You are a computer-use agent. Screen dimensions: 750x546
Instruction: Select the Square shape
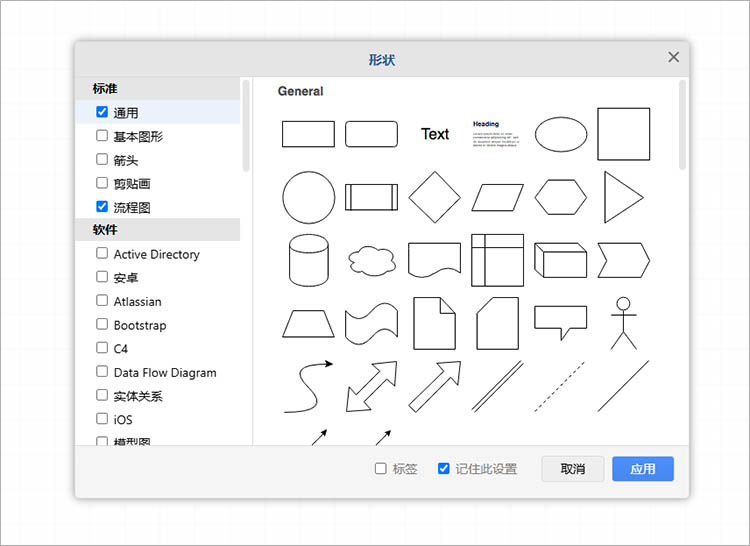[x=624, y=134]
